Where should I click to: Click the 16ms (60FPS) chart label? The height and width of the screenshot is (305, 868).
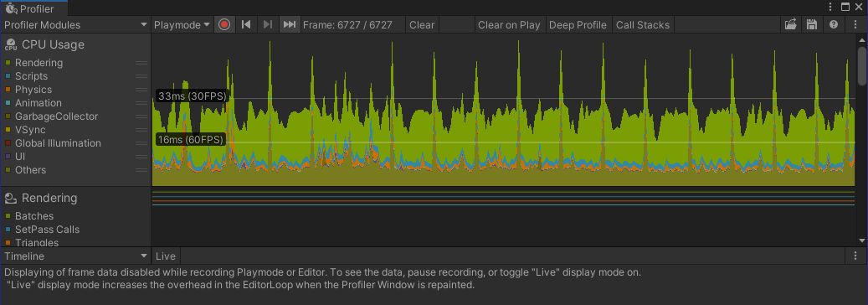[x=191, y=140]
